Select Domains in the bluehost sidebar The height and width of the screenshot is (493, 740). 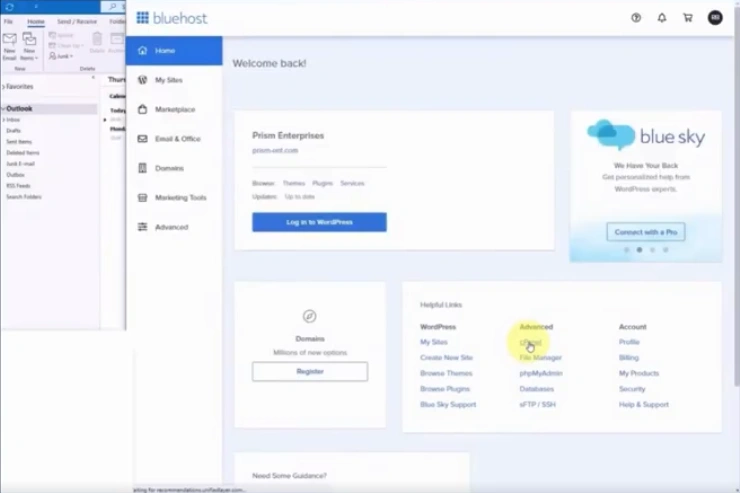[x=169, y=168]
